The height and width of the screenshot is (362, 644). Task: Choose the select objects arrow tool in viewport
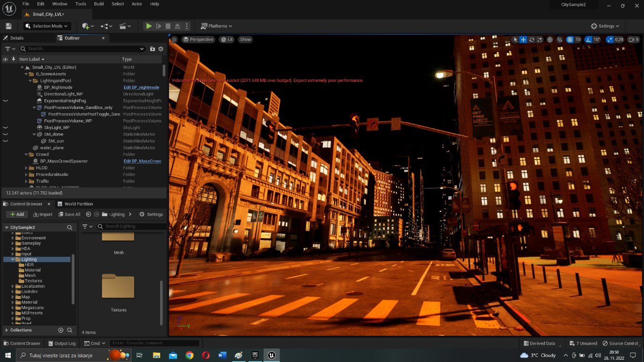(515, 40)
